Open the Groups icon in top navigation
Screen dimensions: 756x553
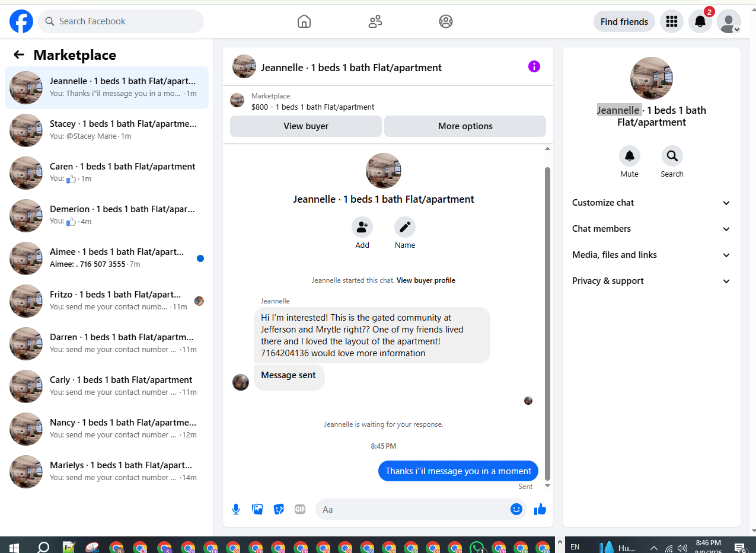click(x=446, y=21)
